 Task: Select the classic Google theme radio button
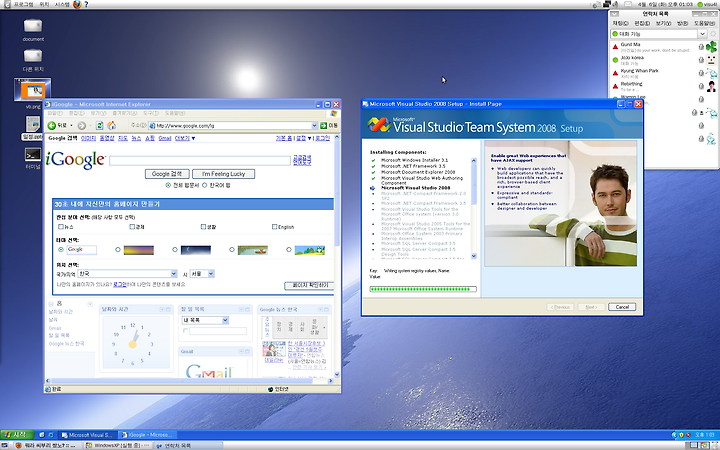click(x=61, y=250)
